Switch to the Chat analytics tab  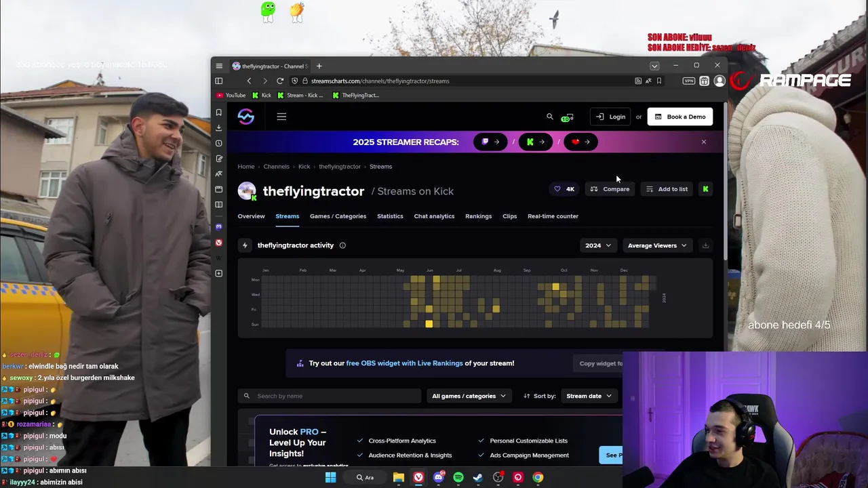(x=434, y=216)
